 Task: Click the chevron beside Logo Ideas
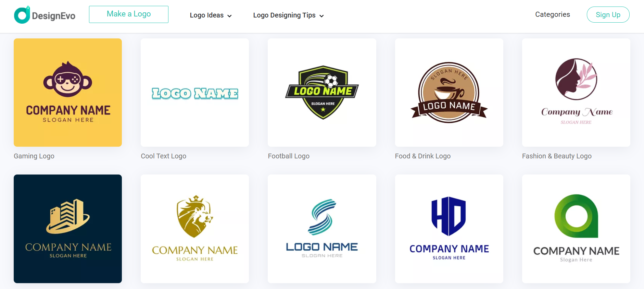(x=229, y=16)
